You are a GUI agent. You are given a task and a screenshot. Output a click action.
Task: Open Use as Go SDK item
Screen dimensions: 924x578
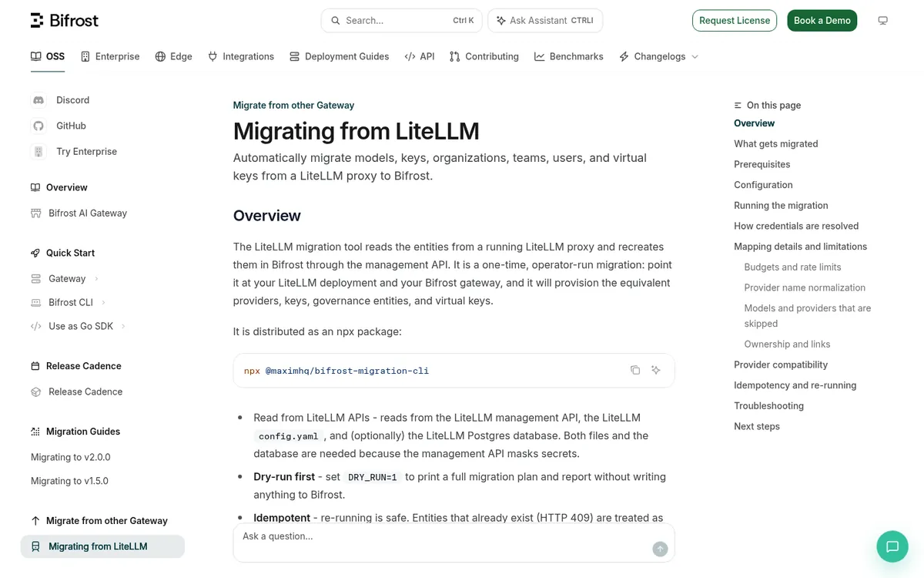point(81,327)
